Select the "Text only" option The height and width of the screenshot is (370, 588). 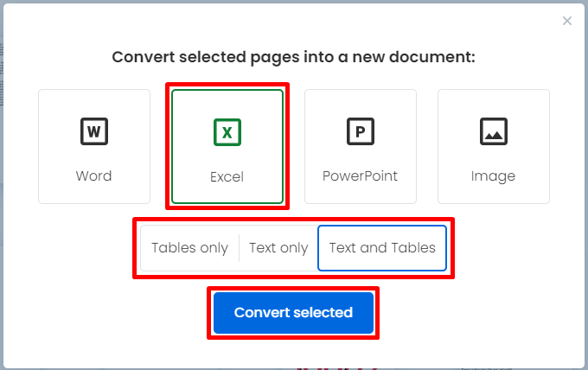278,248
